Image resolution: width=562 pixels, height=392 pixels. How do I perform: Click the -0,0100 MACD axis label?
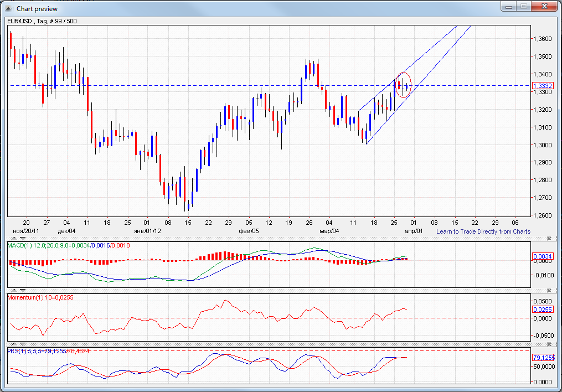pos(543,275)
